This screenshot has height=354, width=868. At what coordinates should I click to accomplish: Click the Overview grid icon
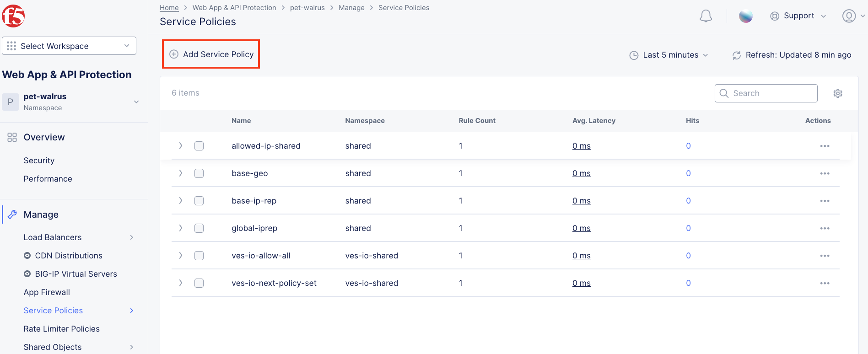12,137
